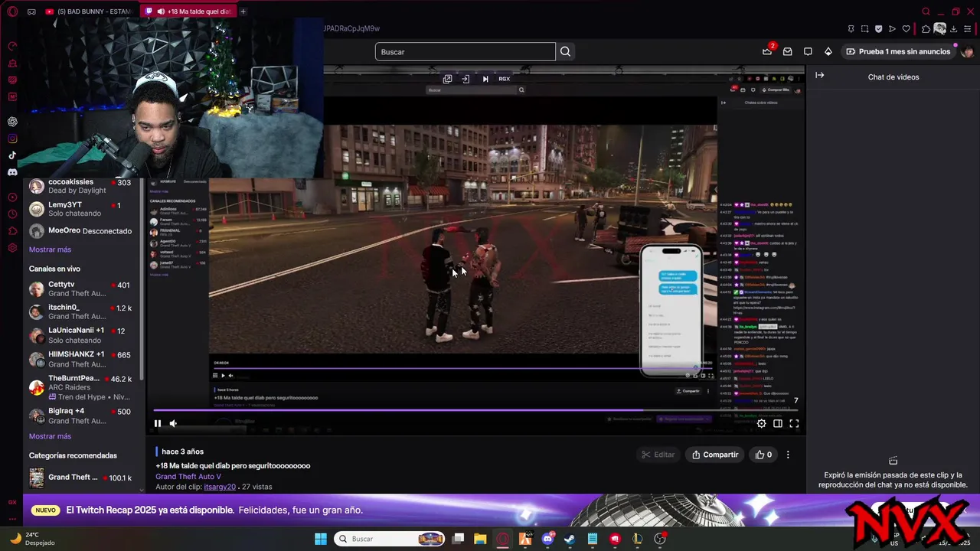Viewport: 980px width, 551px height.
Task: Open the Opera tab search magnifier
Action: point(926,11)
